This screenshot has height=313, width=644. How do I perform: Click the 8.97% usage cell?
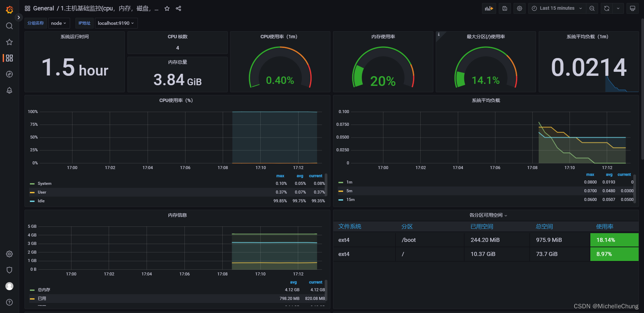pyautogui.click(x=614, y=254)
